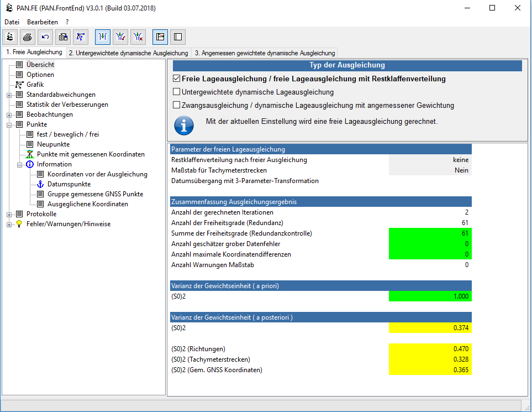Click 'Anzahl der gerechneten Iterationen' row label
The width and height of the screenshot is (532, 412).
coord(222,212)
